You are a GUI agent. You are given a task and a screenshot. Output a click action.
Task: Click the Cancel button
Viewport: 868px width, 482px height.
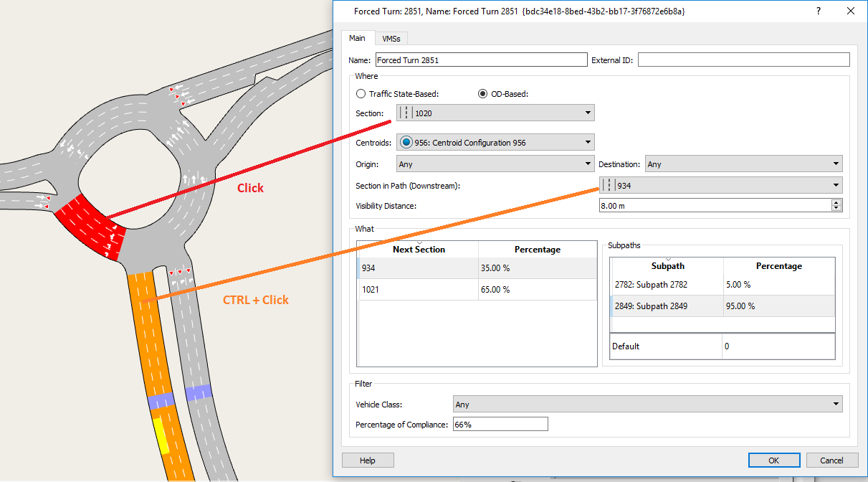click(x=831, y=460)
